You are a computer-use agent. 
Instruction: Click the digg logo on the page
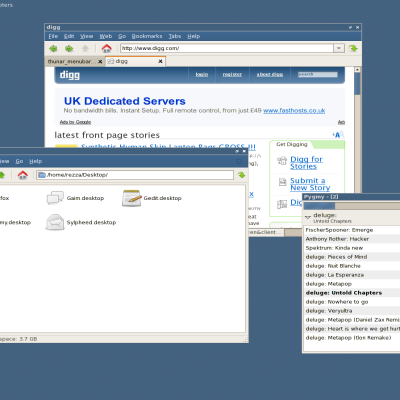click(70, 75)
